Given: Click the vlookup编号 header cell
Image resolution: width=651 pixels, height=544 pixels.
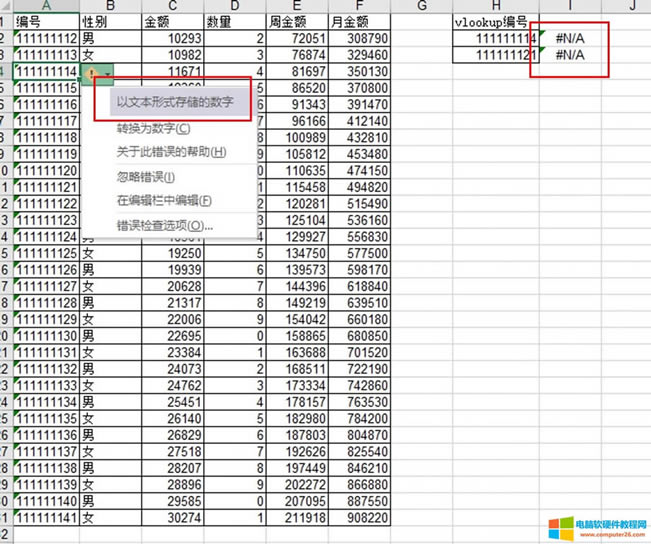Looking at the screenshot, I should click(496, 20).
